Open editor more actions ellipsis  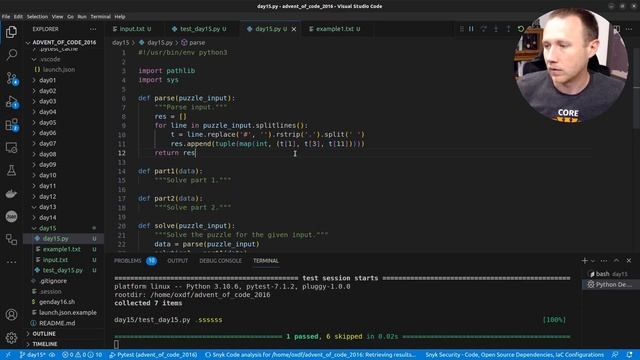(x=629, y=29)
